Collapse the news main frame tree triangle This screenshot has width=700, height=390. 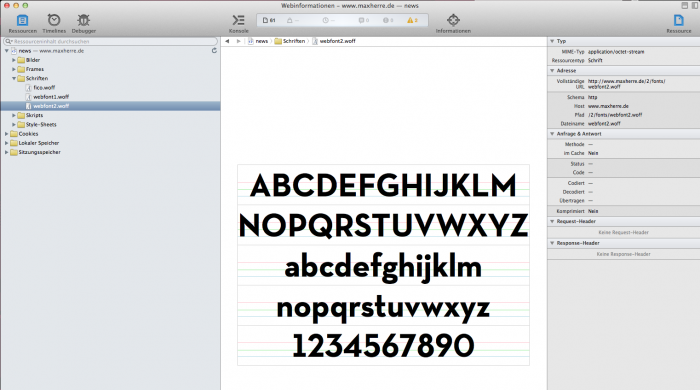pyautogui.click(x=6, y=51)
